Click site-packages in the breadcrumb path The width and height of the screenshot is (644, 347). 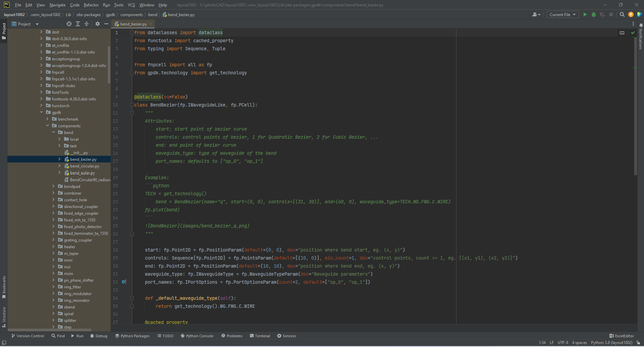click(x=89, y=14)
